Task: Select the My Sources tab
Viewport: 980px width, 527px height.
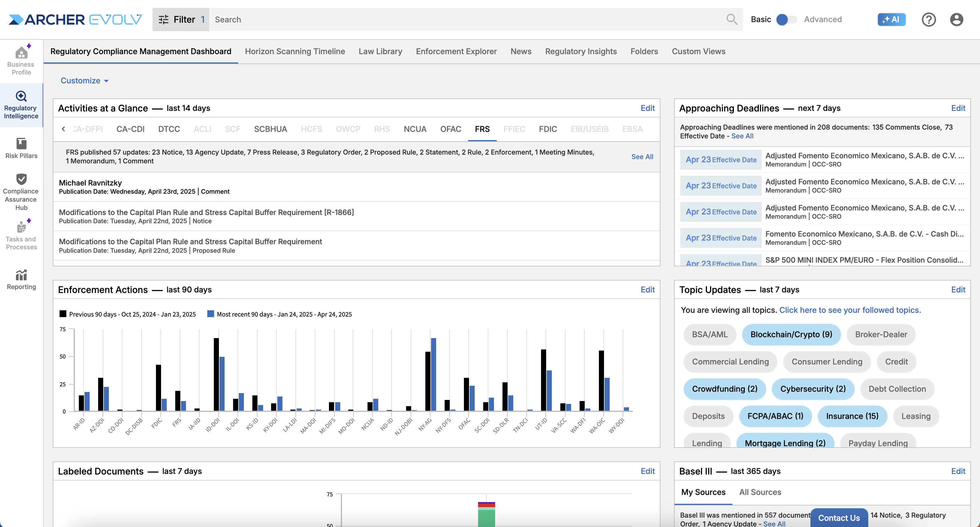Action: 703,492
